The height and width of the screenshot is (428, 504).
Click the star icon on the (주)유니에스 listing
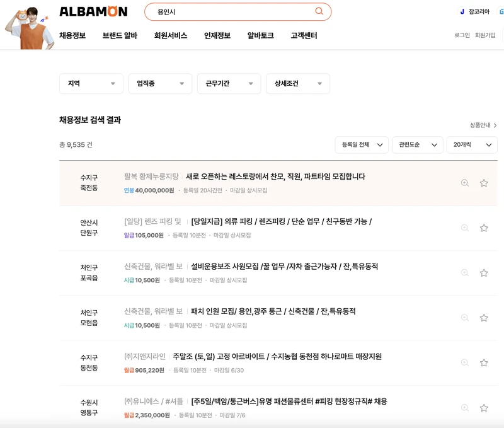pyautogui.click(x=484, y=408)
